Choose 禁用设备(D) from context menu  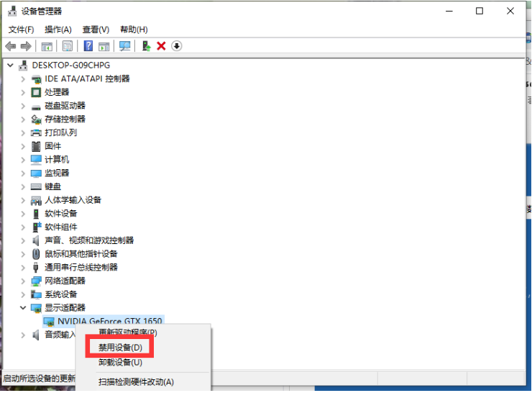click(120, 348)
